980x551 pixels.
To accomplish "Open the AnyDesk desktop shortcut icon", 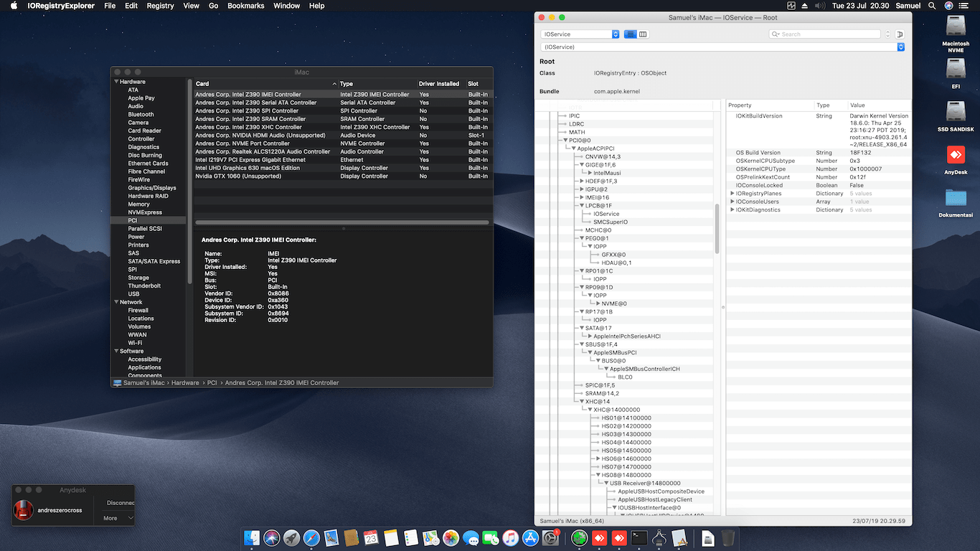I will pos(956,155).
